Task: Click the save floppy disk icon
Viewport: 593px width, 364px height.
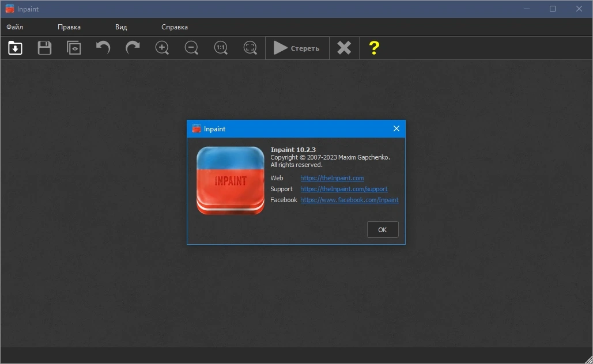Action: click(44, 48)
